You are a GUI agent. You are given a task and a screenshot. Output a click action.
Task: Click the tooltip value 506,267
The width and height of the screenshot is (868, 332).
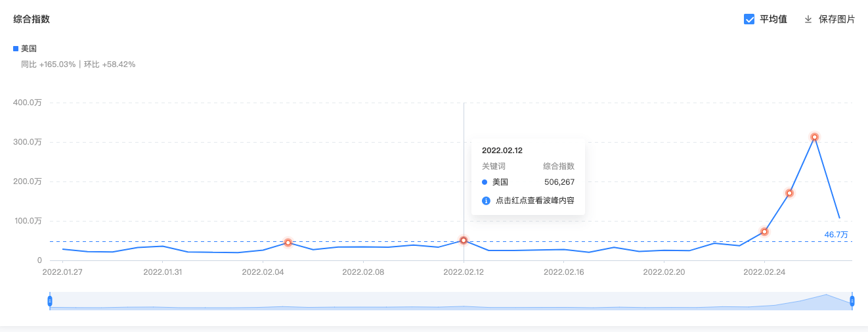click(x=559, y=182)
